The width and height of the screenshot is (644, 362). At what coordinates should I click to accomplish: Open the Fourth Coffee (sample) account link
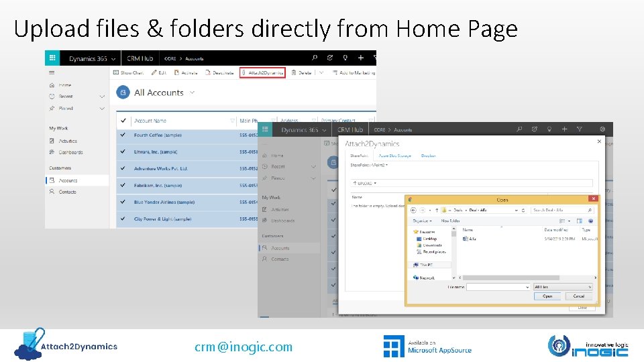point(158,135)
